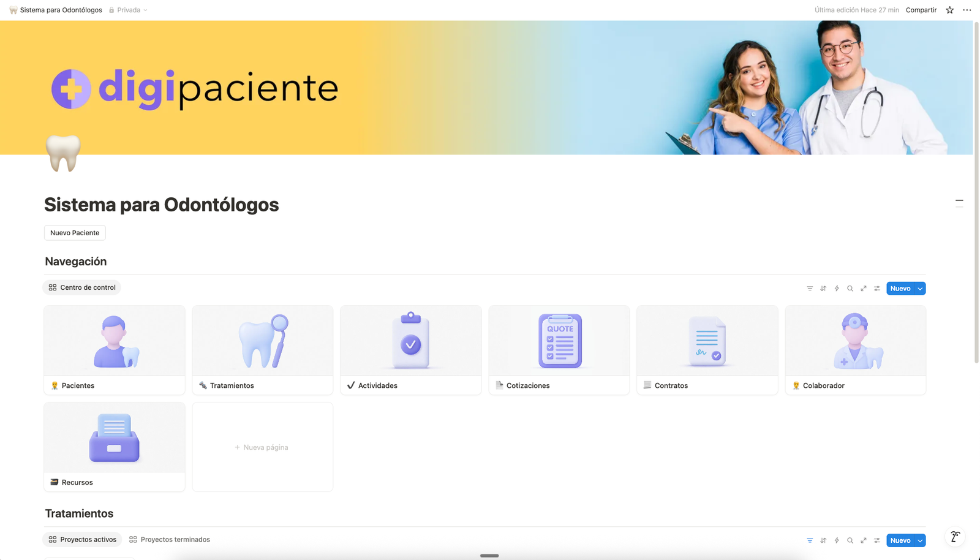Open automations lightning icon in Navegación toolbar
Image resolution: width=980 pixels, height=560 pixels.
(837, 289)
